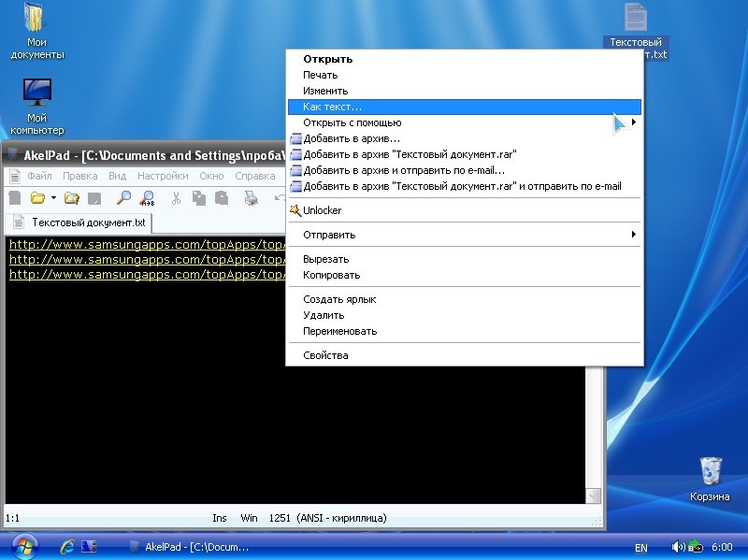Image resolution: width=748 pixels, height=560 pixels.
Task: Click the Find and Replace toolbar icon
Action: [x=148, y=197]
